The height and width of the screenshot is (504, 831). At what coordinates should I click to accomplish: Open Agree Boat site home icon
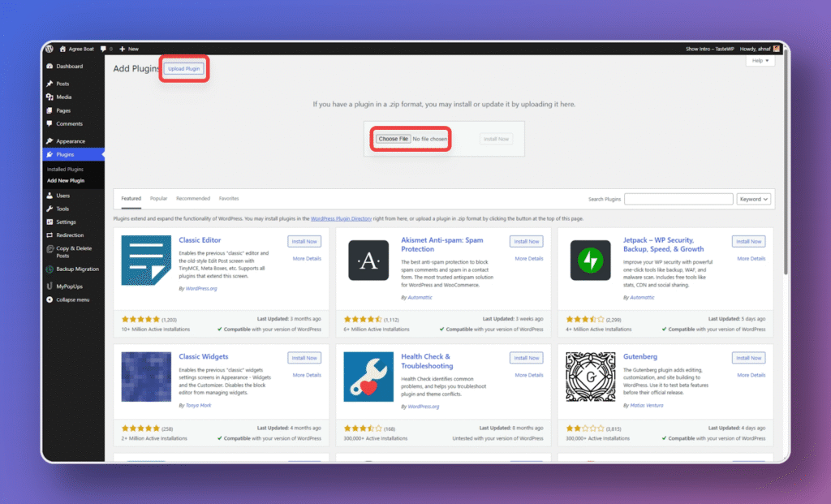(x=62, y=49)
